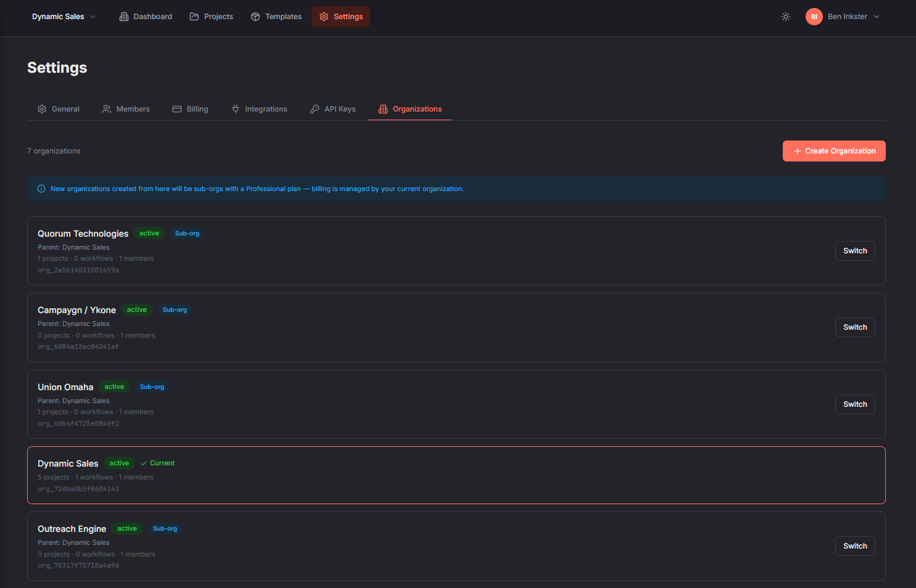Screen dimensions: 916x588
Task: Click the Settings gear icon in navbar
Action: coord(324,17)
